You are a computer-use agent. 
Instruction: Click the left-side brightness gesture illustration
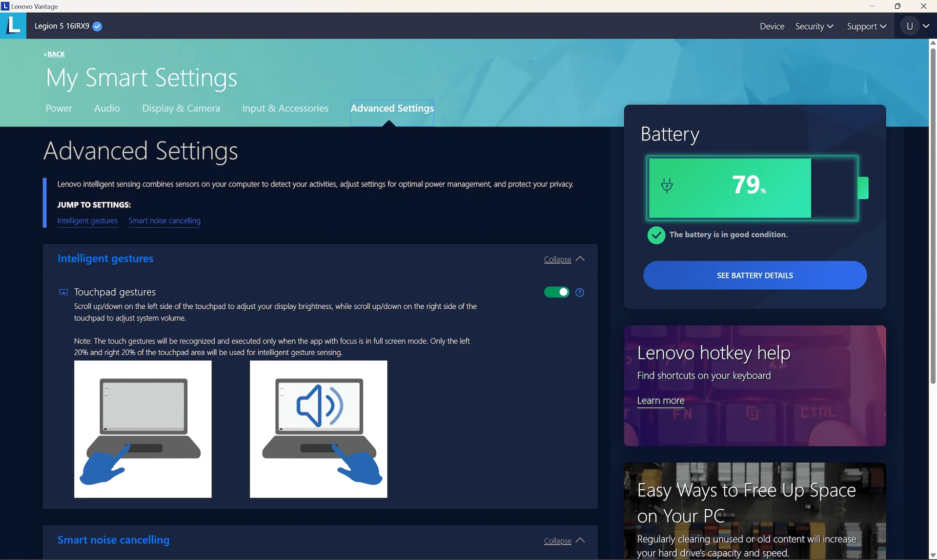(x=143, y=429)
